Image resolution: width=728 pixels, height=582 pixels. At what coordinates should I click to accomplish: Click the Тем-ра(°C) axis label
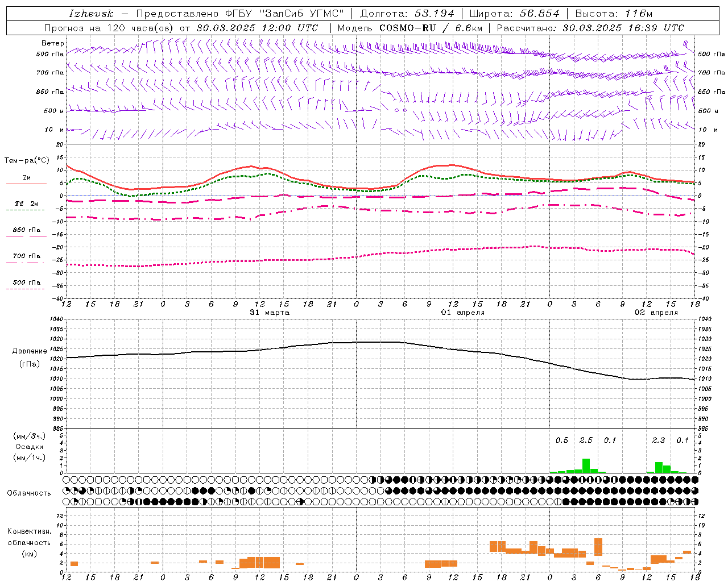(x=27, y=161)
